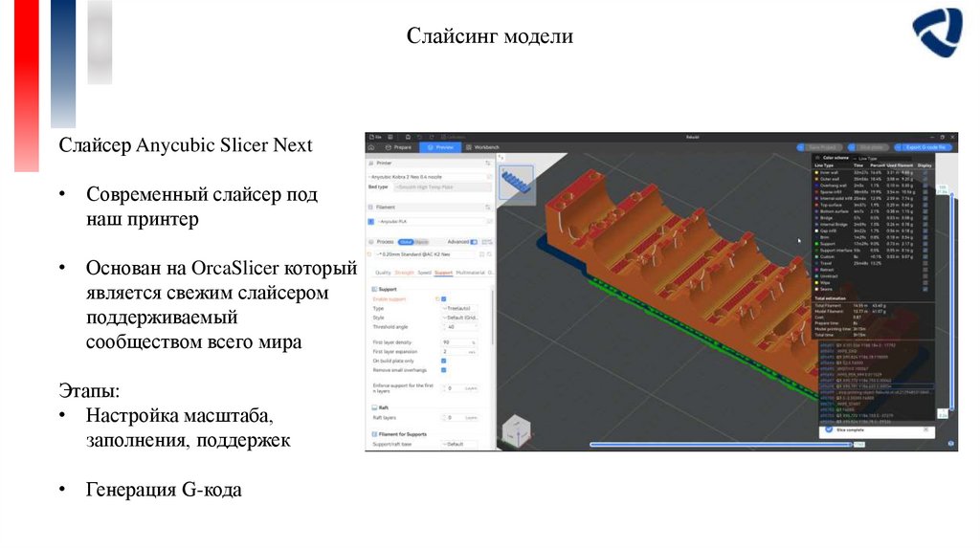Open the support Style dropdown
Image resolution: width=980 pixels, height=549 pixels.
click(x=460, y=318)
